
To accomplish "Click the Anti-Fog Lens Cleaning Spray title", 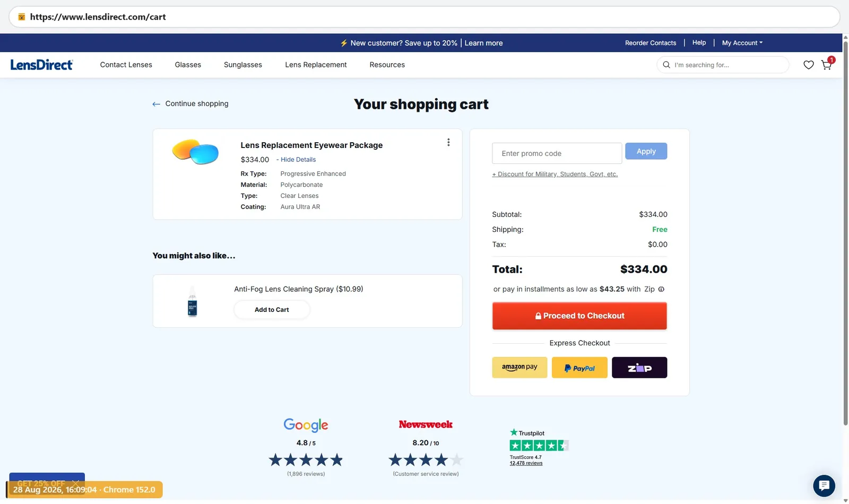I will pyautogui.click(x=298, y=289).
